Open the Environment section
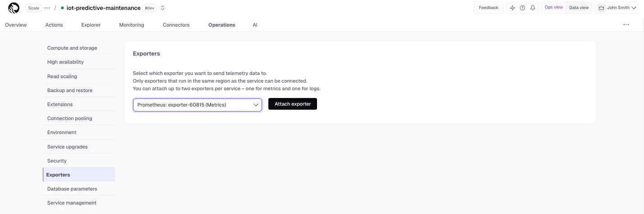This screenshot has height=214, width=644. click(x=79, y=132)
